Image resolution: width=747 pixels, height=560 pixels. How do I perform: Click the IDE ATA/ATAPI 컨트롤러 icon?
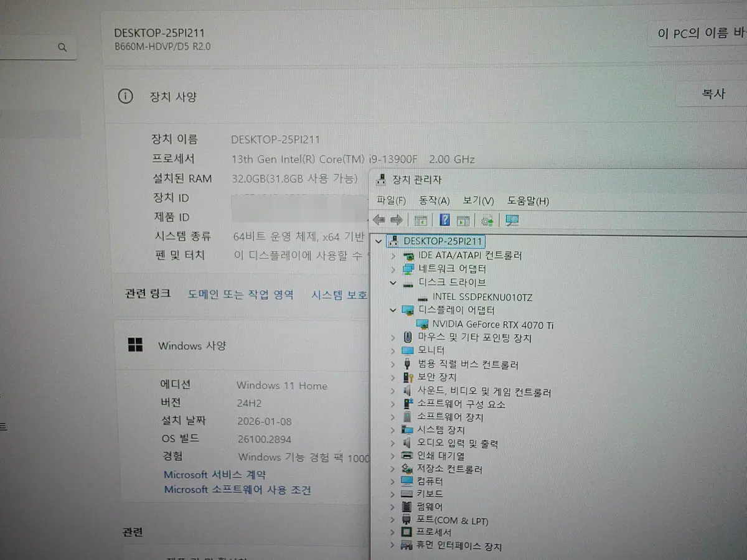pyautogui.click(x=409, y=256)
